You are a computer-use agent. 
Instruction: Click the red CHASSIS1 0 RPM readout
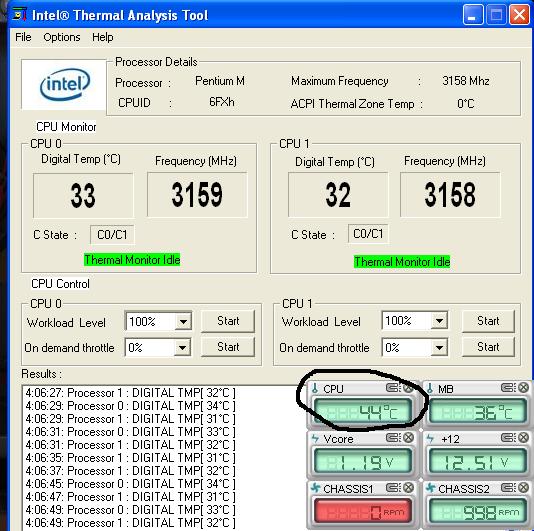click(362, 512)
